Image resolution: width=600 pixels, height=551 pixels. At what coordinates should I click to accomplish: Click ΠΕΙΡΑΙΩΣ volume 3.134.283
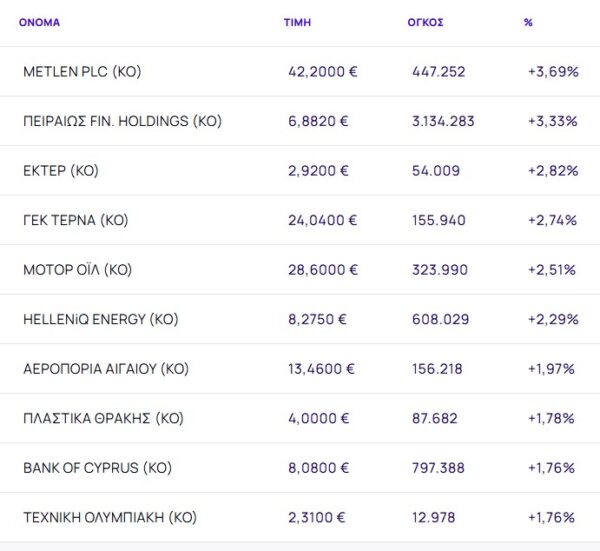[x=443, y=121]
